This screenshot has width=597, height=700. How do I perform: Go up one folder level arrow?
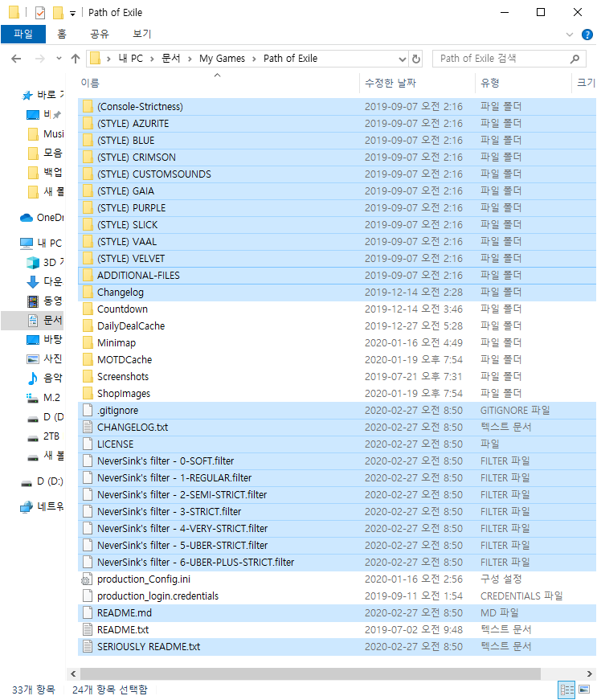point(76,59)
